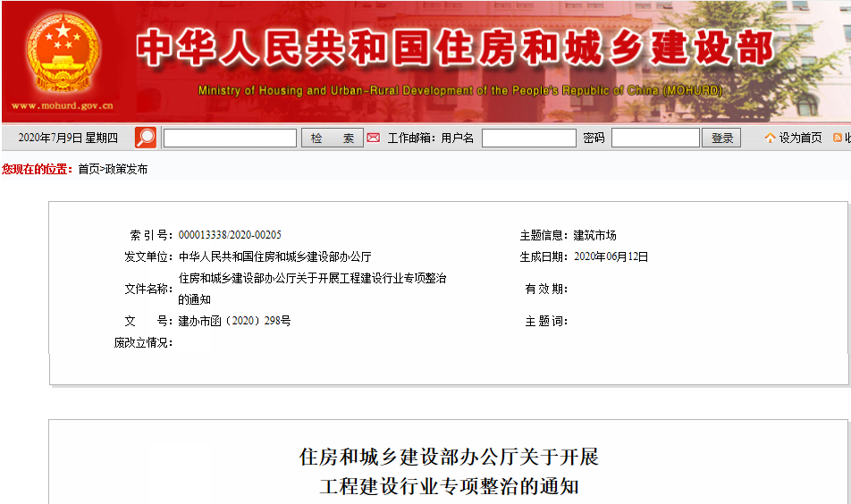
Task: Click the index number 000013338/2020-00205
Action: (230, 235)
